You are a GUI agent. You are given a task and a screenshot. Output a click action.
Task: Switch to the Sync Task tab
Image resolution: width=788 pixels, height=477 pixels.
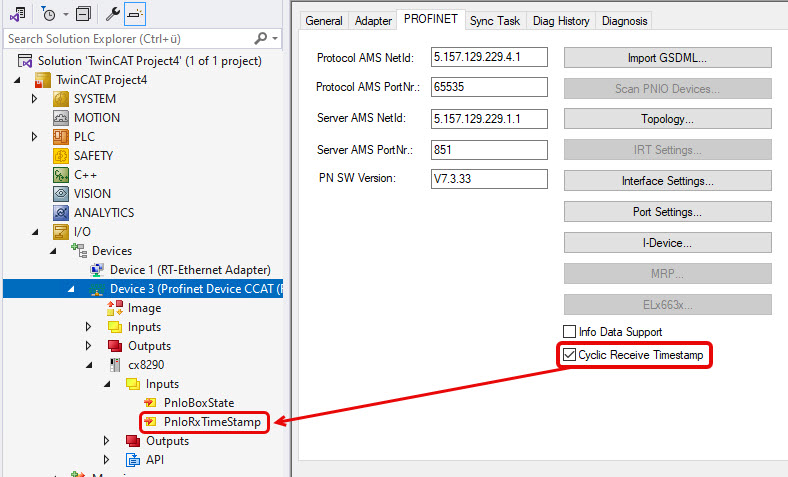click(x=497, y=21)
